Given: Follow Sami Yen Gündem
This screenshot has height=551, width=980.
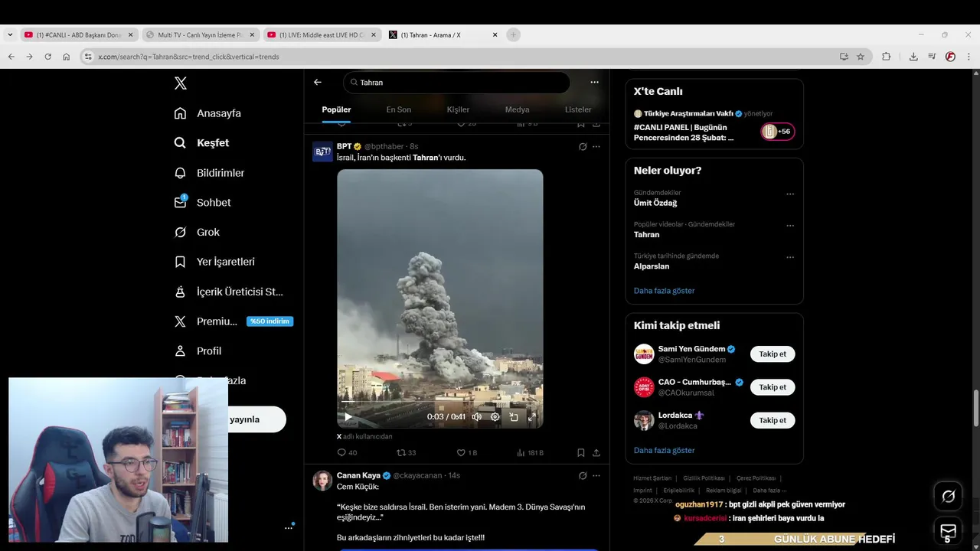Looking at the screenshot, I should coord(773,354).
